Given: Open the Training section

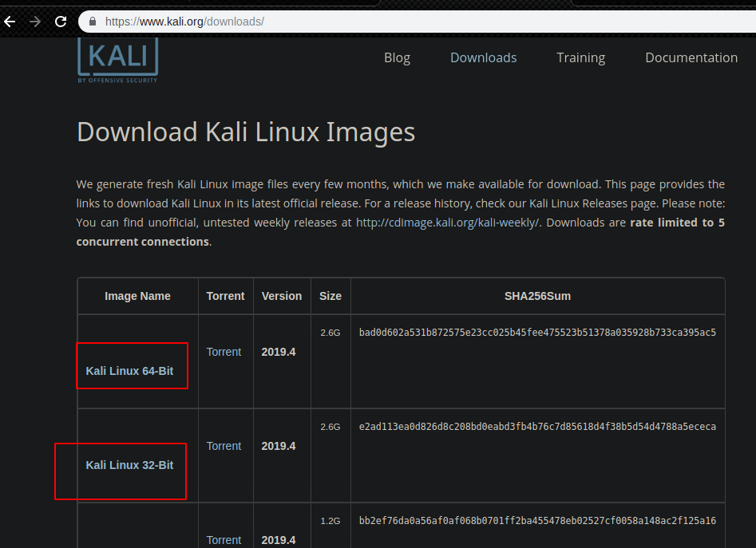Looking at the screenshot, I should pyautogui.click(x=580, y=57).
